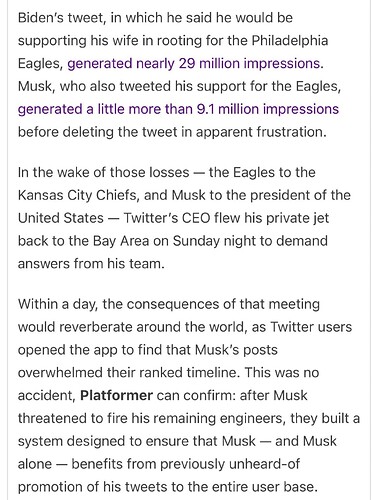Click the opening words "Biden's tweet"
The image size is (372, 500).
(62, 18)
